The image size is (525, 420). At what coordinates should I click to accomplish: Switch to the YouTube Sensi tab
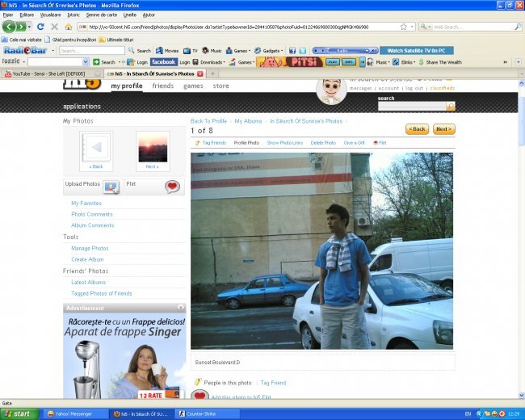point(51,73)
